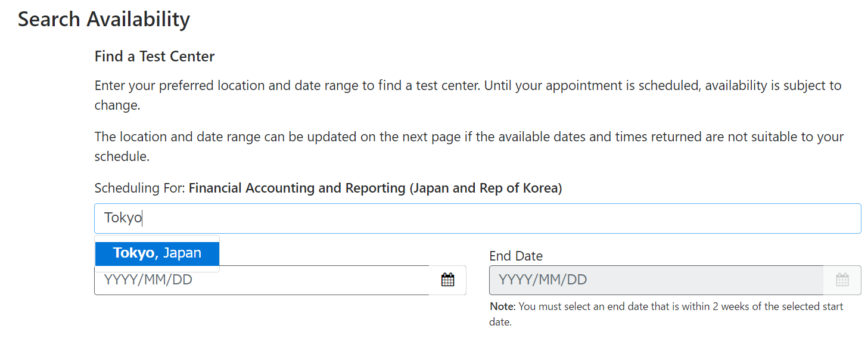Click the bold "Tokyo" text in the suggestion
The width and height of the screenshot is (868, 347).
[x=133, y=253]
